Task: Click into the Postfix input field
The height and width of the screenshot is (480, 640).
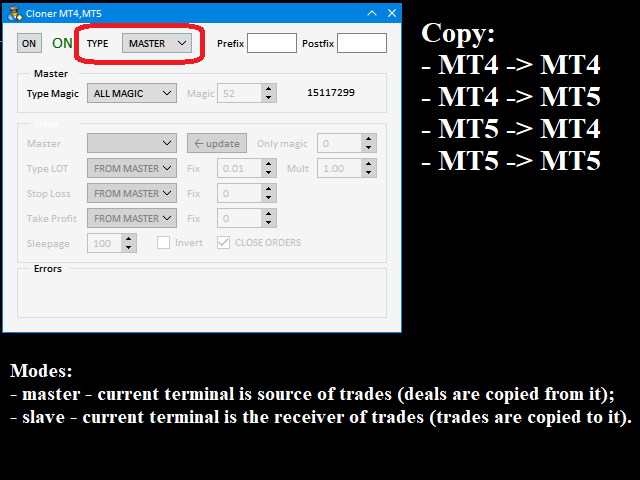Action: [362, 43]
